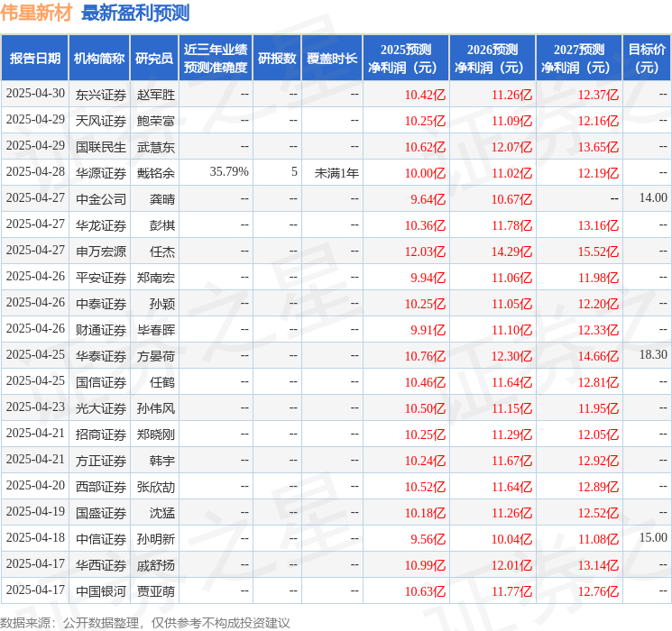Click analyst name 赵军胜
The height and width of the screenshot is (631, 672).
click(x=155, y=95)
